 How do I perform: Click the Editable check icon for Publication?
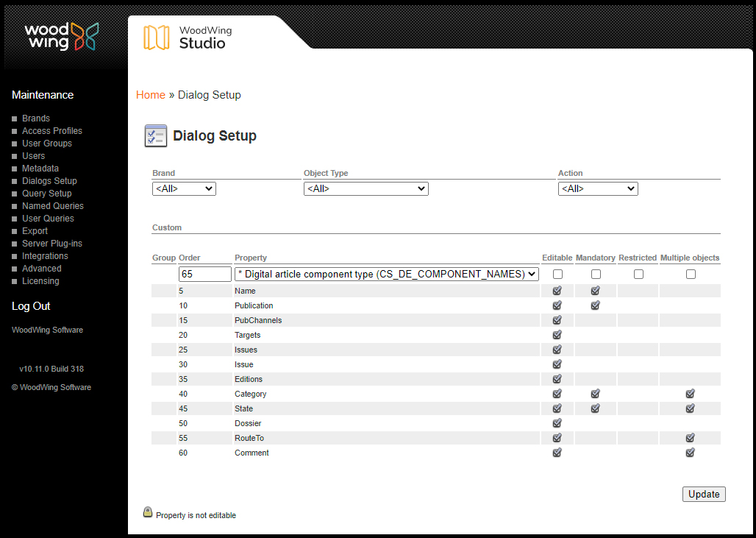[557, 305]
